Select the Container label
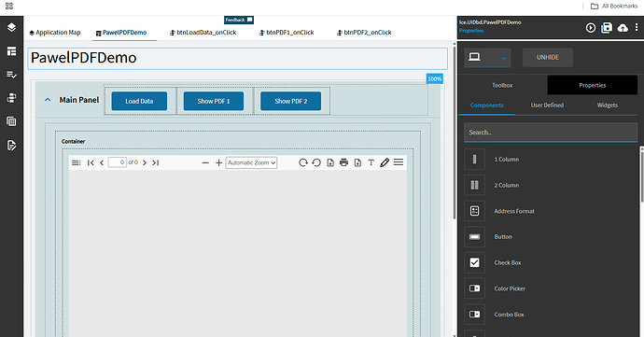The image size is (644, 337). tap(73, 141)
